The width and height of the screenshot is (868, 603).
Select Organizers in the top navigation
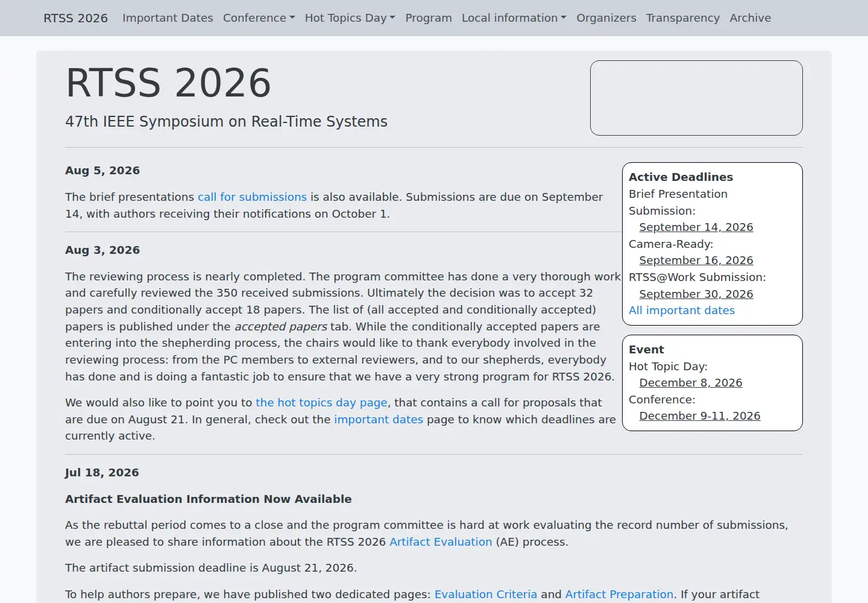click(x=606, y=18)
